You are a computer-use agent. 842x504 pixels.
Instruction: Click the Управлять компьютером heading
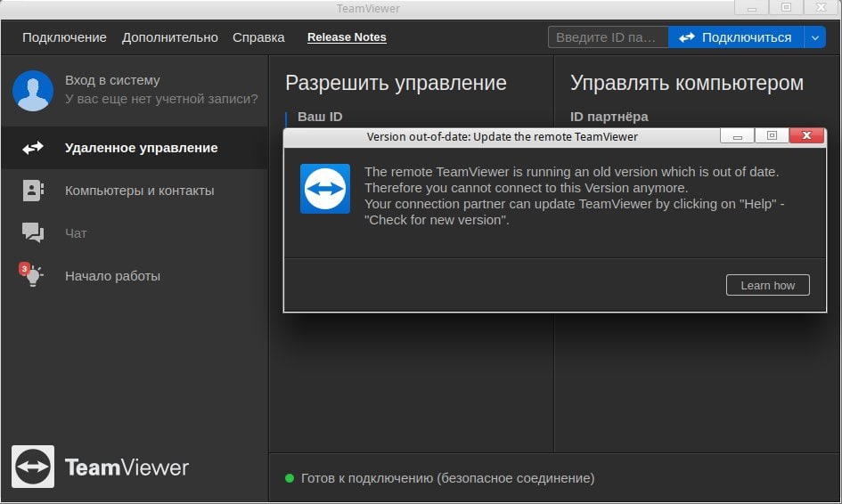tap(687, 83)
